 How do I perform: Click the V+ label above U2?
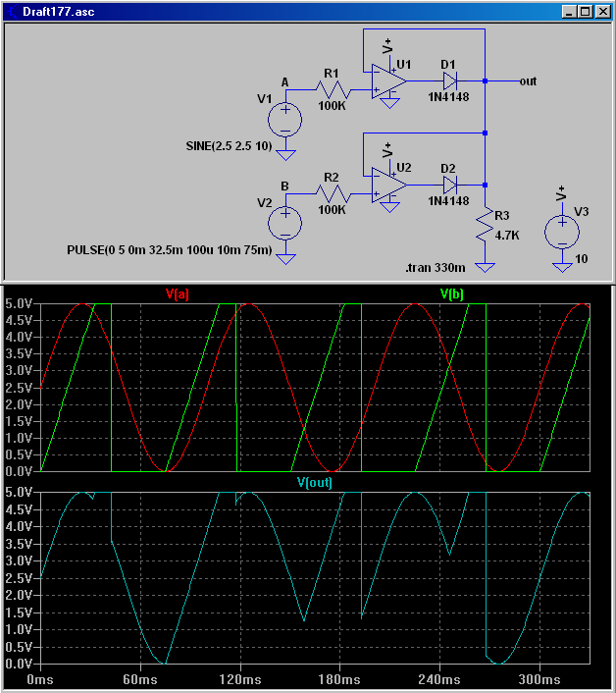point(387,150)
